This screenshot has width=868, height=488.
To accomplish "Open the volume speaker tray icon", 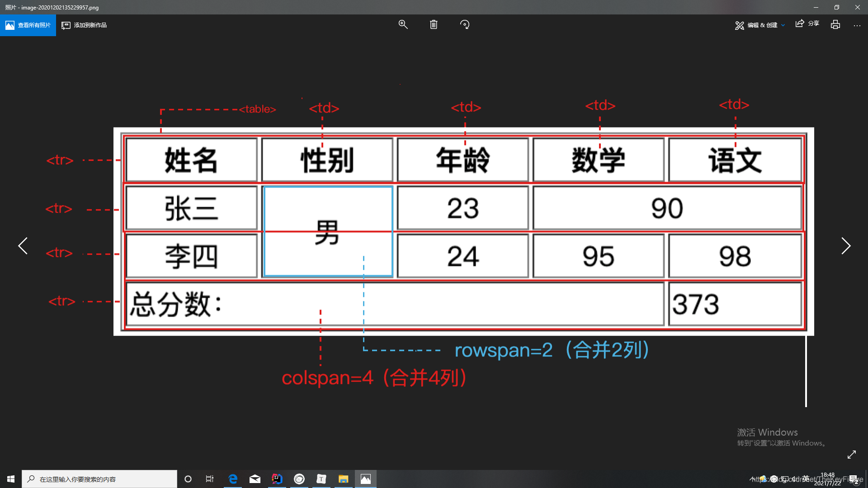I will point(795,479).
